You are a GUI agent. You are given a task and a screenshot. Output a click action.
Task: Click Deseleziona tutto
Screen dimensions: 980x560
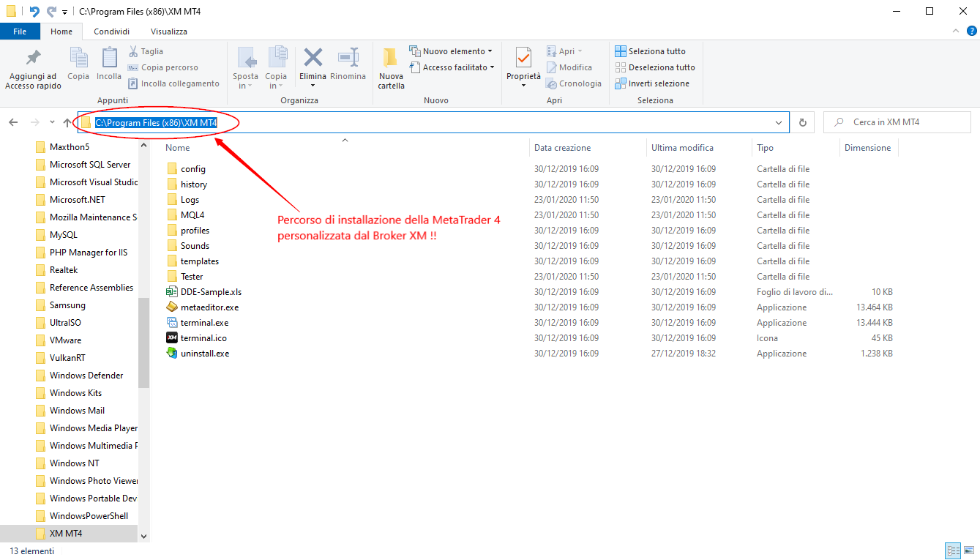point(655,67)
